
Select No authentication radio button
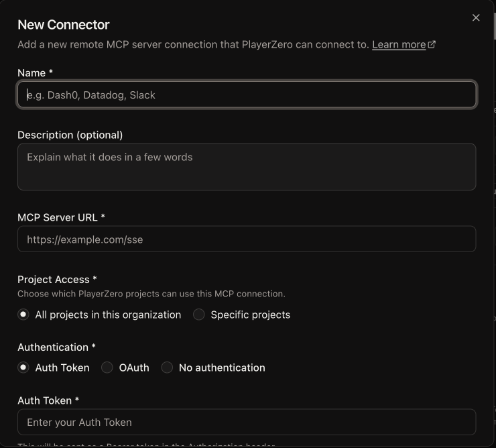pos(167,368)
